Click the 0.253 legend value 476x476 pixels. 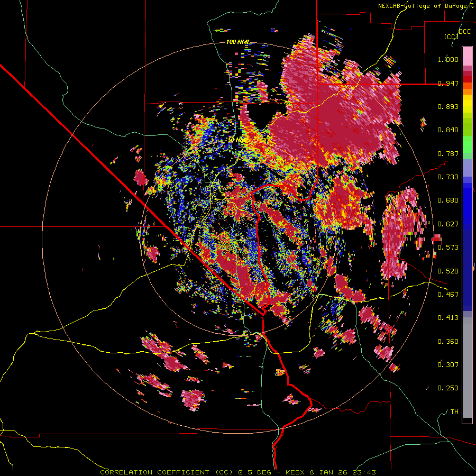tap(448, 388)
